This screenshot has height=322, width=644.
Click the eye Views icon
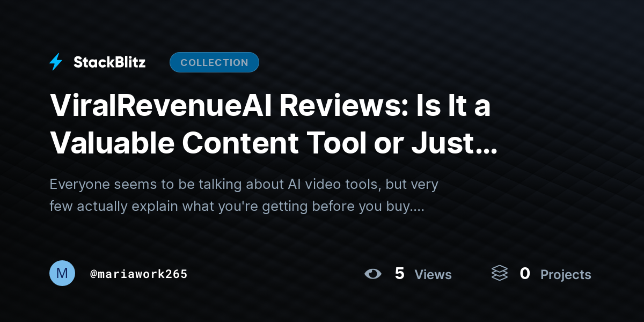tap(372, 274)
